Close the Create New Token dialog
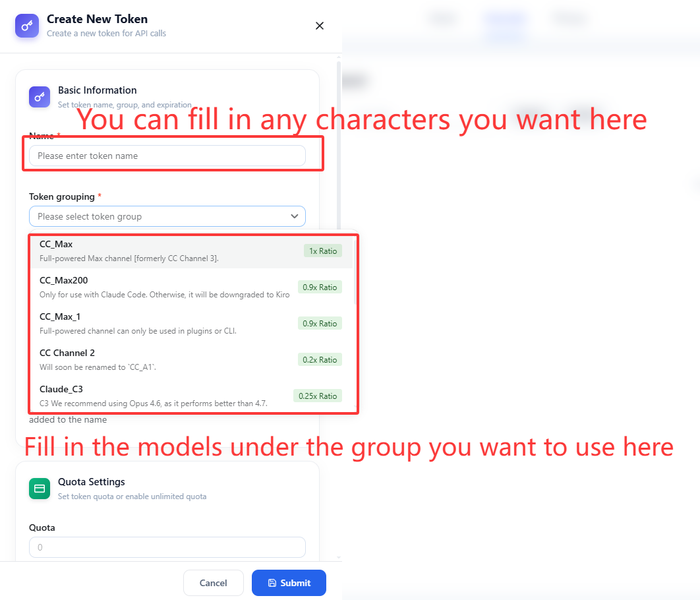 coord(320,26)
